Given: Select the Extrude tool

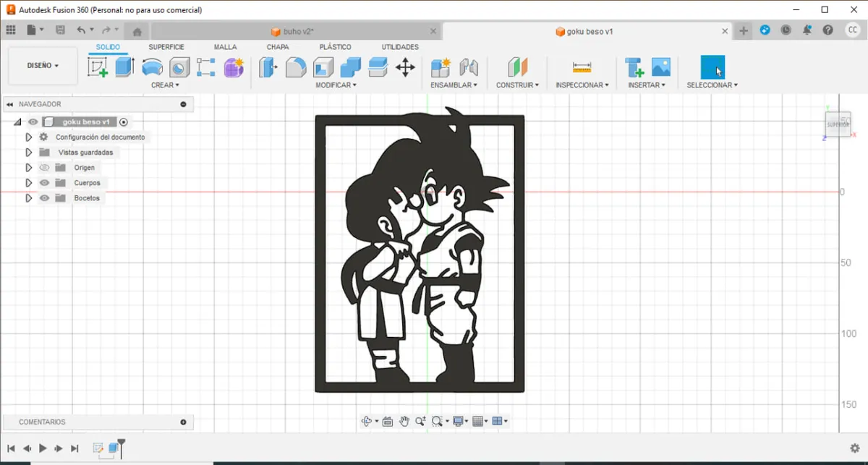Looking at the screenshot, I should (x=124, y=67).
